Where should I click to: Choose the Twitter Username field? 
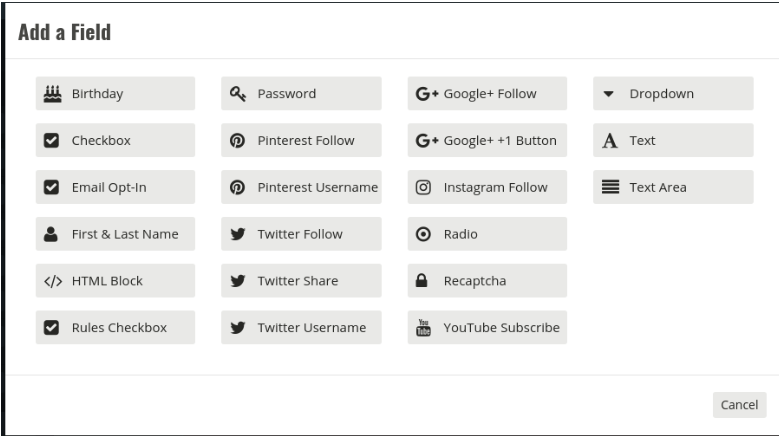pos(301,328)
